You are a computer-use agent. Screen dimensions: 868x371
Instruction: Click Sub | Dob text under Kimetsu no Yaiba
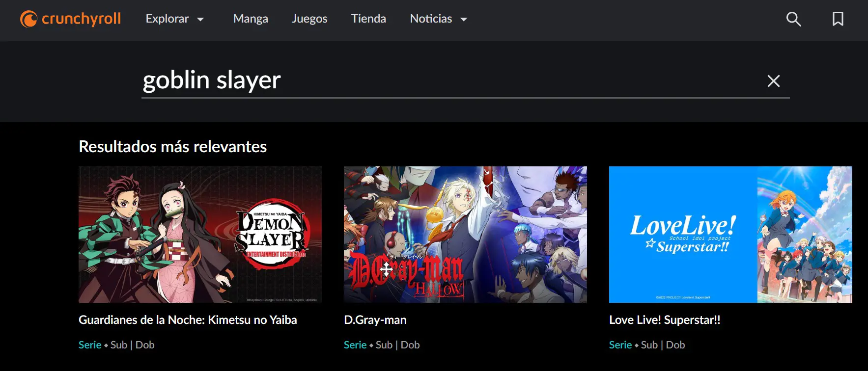[133, 345]
